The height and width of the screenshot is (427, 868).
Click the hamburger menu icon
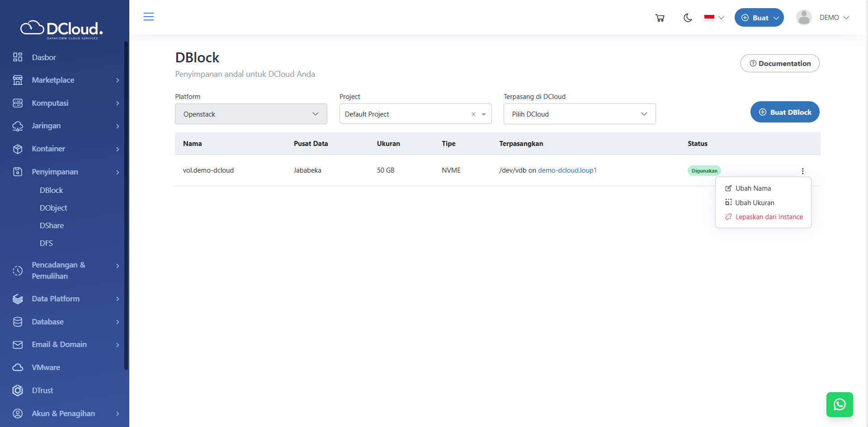(x=148, y=17)
